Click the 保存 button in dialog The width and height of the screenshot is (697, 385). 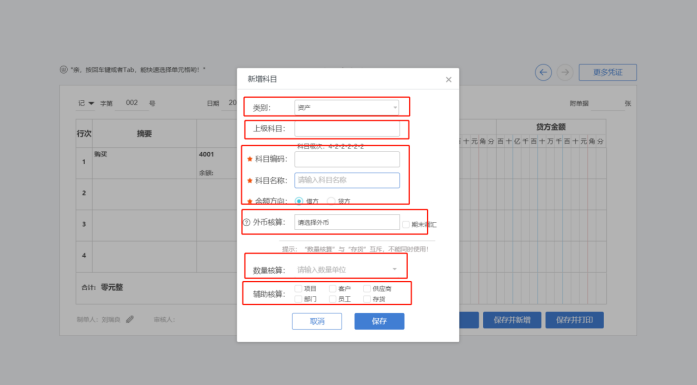tap(379, 321)
